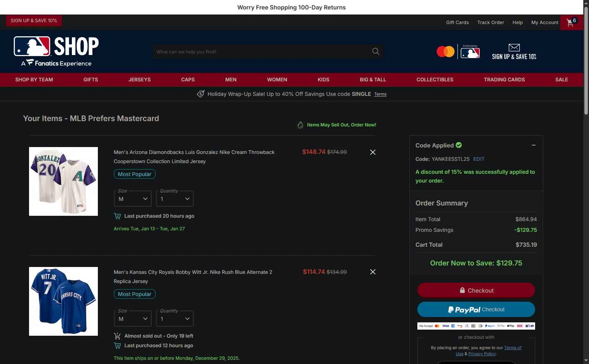The width and height of the screenshot is (589, 364).
Task: Click the sale tag icon in promo banner
Action: tap(201, 94)
